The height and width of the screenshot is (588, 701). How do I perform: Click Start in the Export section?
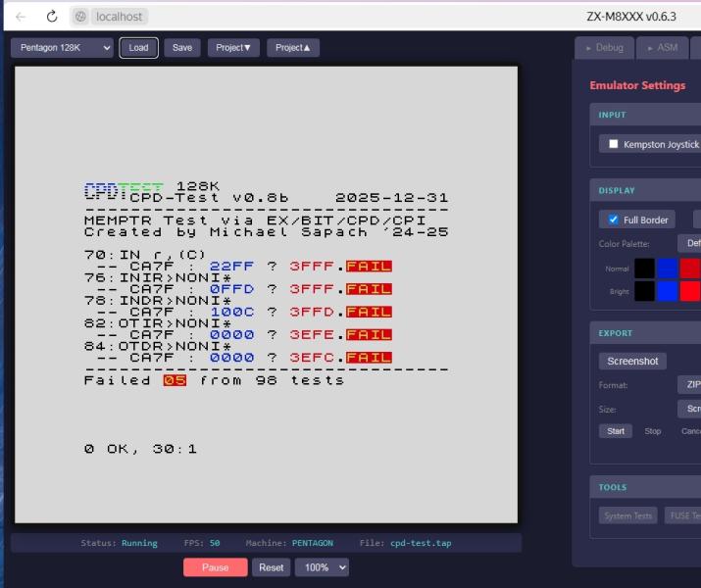(x=616, y=431)
